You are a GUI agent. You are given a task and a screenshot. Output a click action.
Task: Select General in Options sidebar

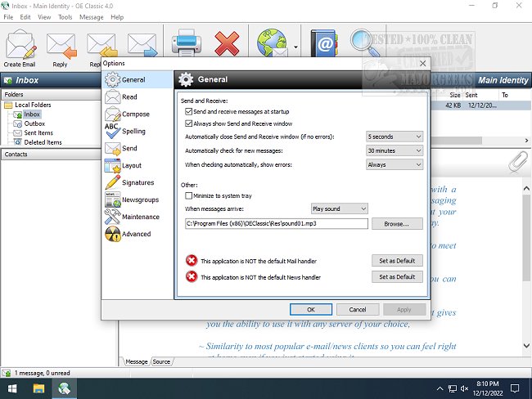click(138, 79)
